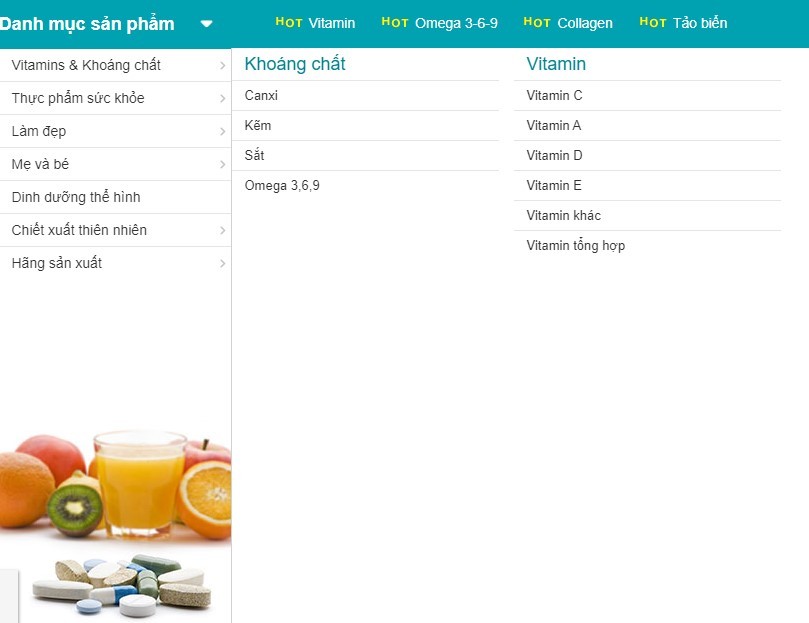
Task: Go to HOT Omega 3-6-9 link
Action: (439, 23)
